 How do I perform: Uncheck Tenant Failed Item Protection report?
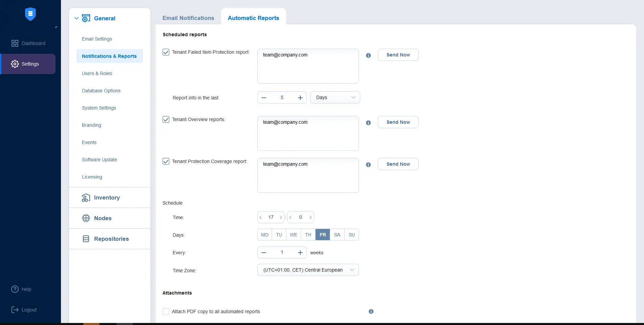(166, 52)
